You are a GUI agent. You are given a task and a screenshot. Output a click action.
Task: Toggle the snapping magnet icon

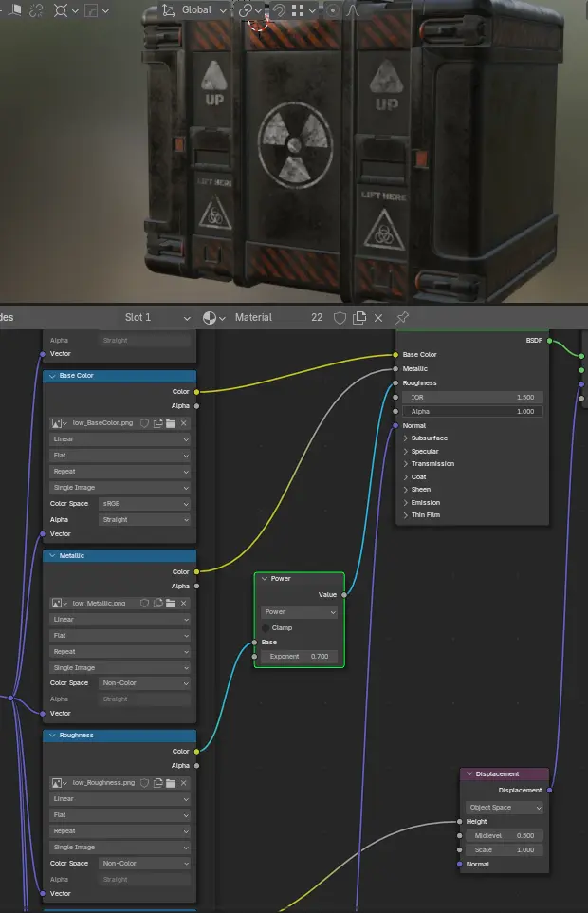(x=280, y=10)
